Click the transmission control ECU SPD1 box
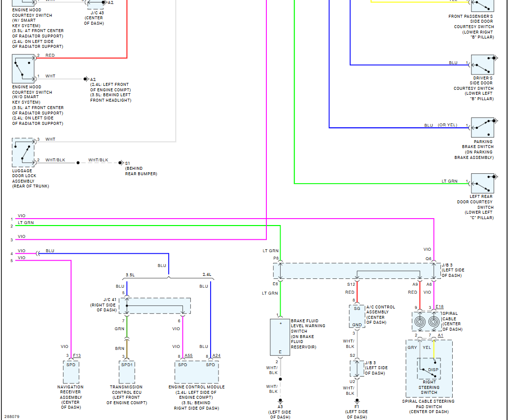 tap(127, 372)
